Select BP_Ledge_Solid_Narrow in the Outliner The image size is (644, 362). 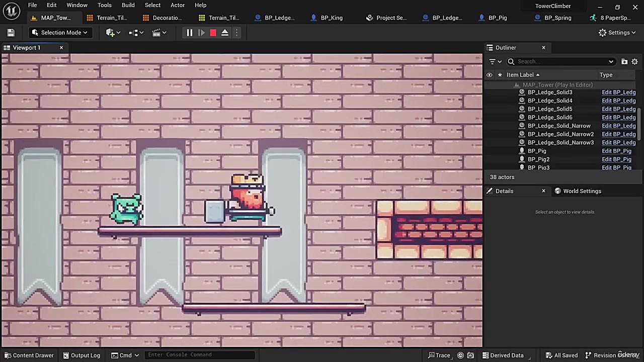559,126
